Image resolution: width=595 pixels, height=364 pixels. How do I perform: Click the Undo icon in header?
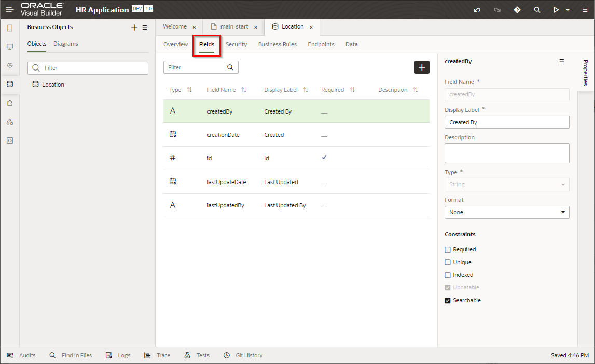[477, 10]
